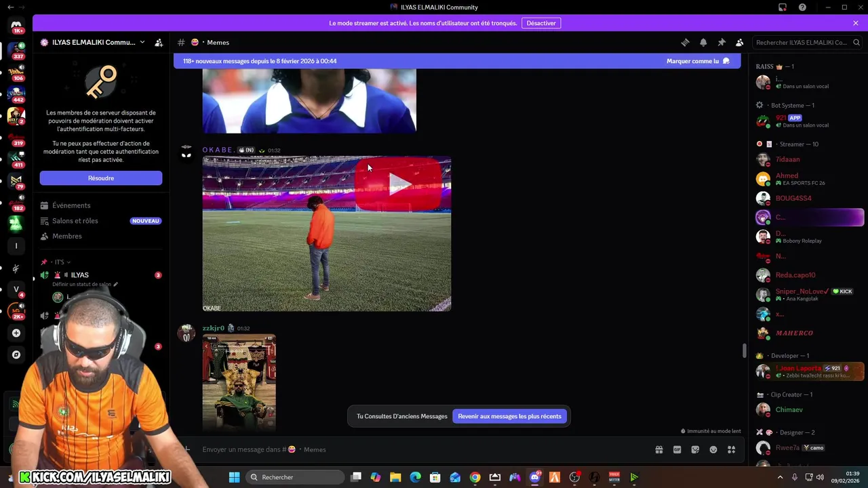Open the sticker picker
This screenshot has height=488, width=868.
(x=695, y=449)
